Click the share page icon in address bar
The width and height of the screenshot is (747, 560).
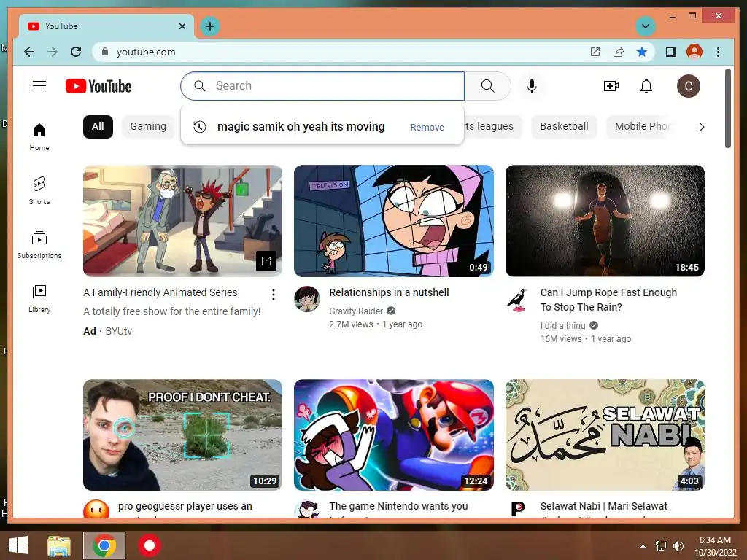[x=619, y=52]
